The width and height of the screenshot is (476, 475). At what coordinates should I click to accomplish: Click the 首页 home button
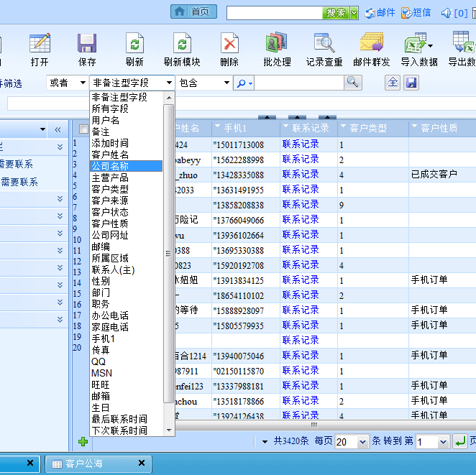pyautogui.click(x=194, y=12)
